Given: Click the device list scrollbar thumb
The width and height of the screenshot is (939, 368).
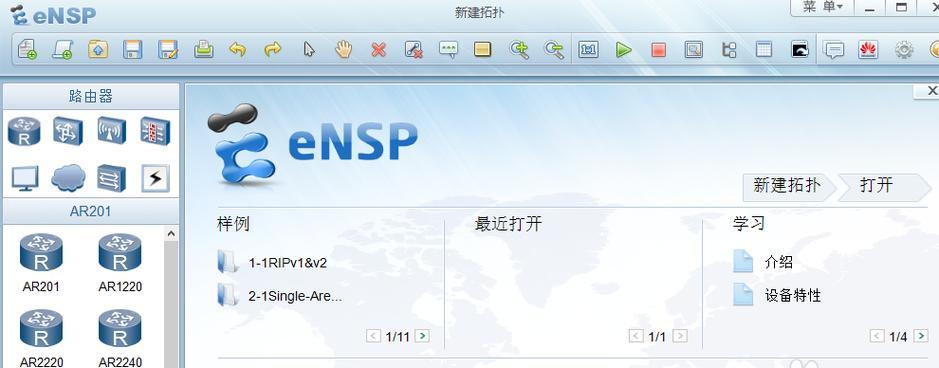Looking at the screenshot, I should coord(171,305).
